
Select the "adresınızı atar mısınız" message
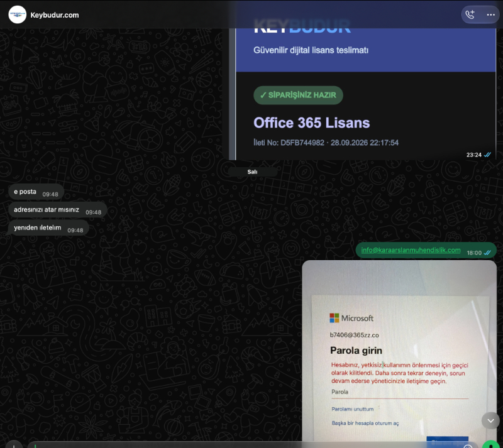tap(58, 210)
